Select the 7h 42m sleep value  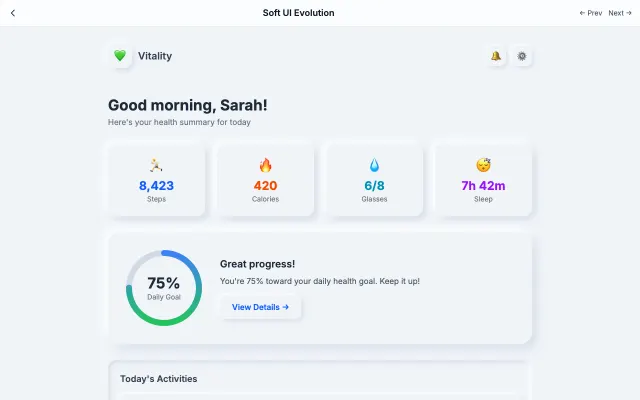[x=483, y=186]
